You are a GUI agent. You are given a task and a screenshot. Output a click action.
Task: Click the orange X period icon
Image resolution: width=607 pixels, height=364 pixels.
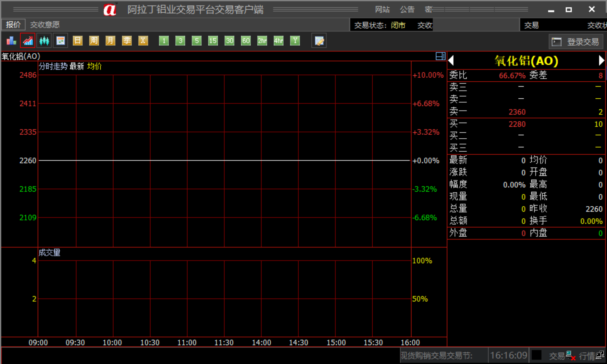tap(143, 40)
